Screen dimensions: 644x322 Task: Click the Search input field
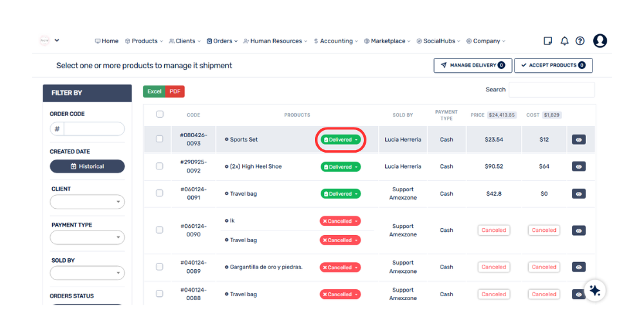coord(551,90)
